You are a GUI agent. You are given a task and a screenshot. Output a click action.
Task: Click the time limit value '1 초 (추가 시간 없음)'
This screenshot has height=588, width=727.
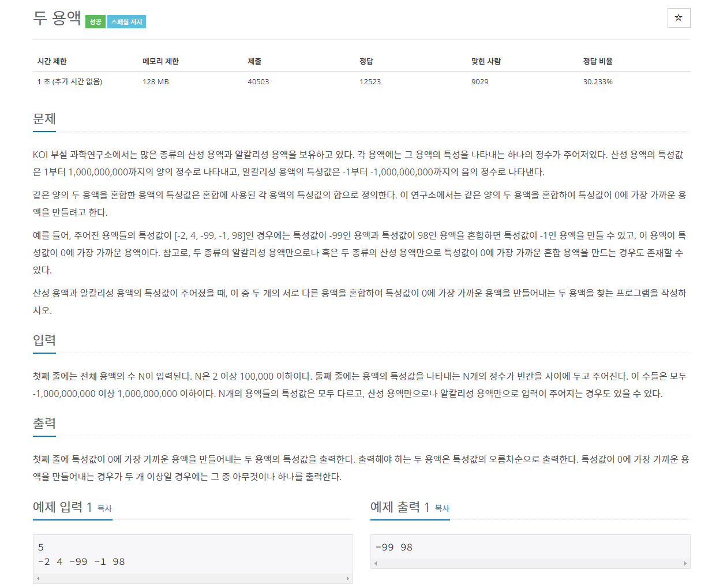coord(70,82)
